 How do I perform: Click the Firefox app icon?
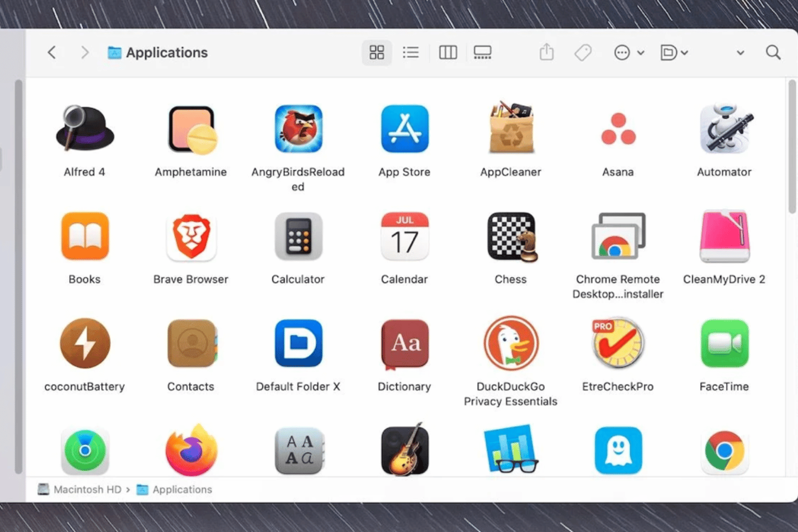click(x=192, y=450)
